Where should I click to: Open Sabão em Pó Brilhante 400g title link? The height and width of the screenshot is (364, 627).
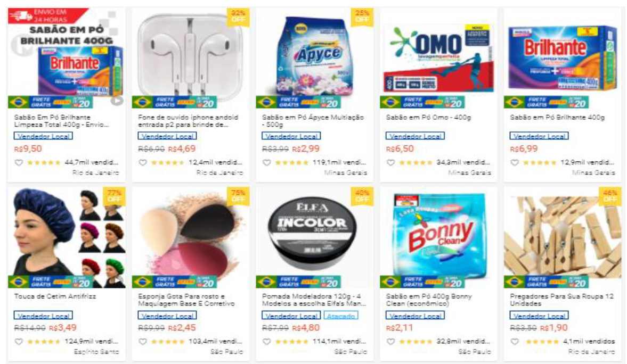coord(557,118)
